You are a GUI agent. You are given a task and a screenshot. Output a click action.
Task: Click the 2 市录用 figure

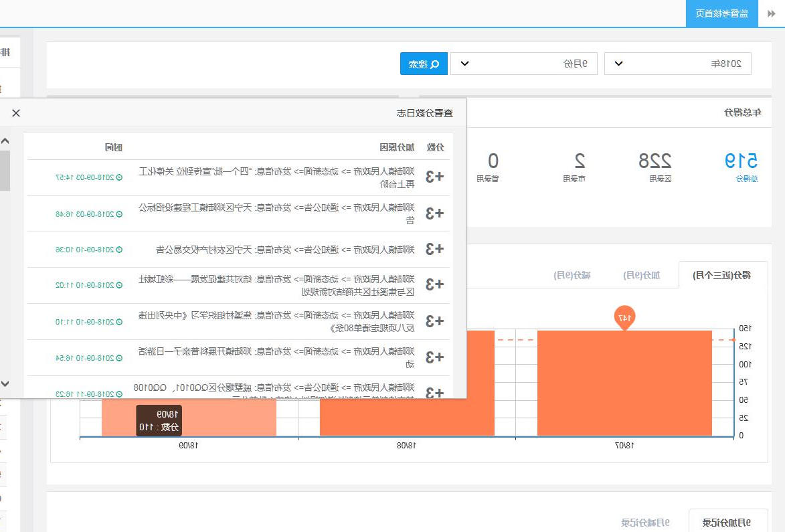580,161
